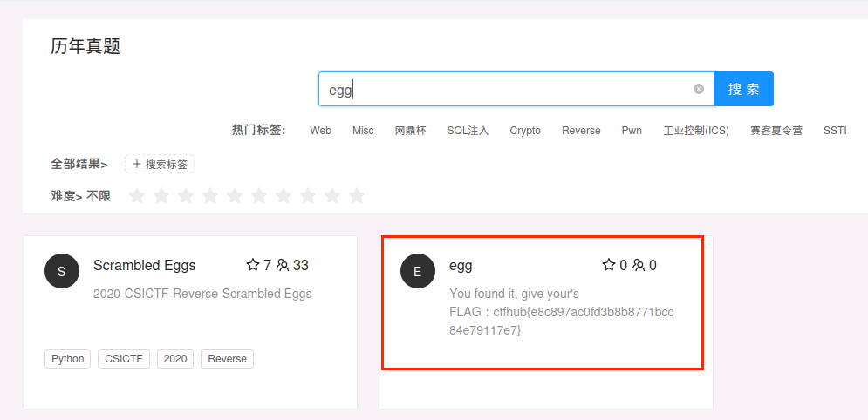Set difficulty to nine stars
The image size is (868, 420).
point(332,196)
